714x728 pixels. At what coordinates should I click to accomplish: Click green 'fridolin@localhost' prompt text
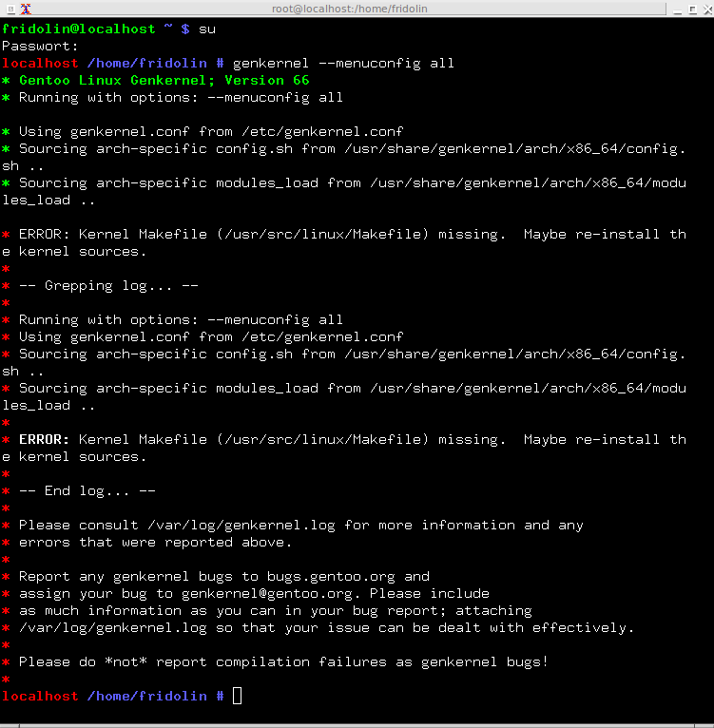pyautogui.click(x=79, y=29)
